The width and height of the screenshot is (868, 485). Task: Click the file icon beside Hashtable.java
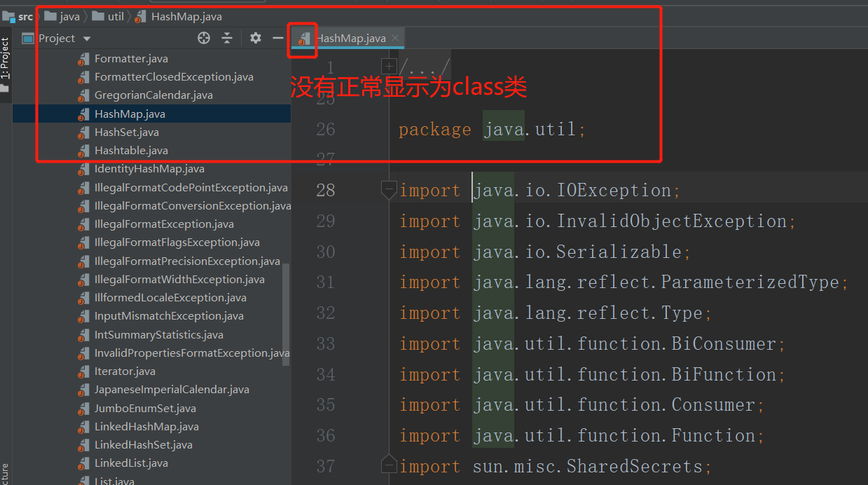tap(83, 151)
